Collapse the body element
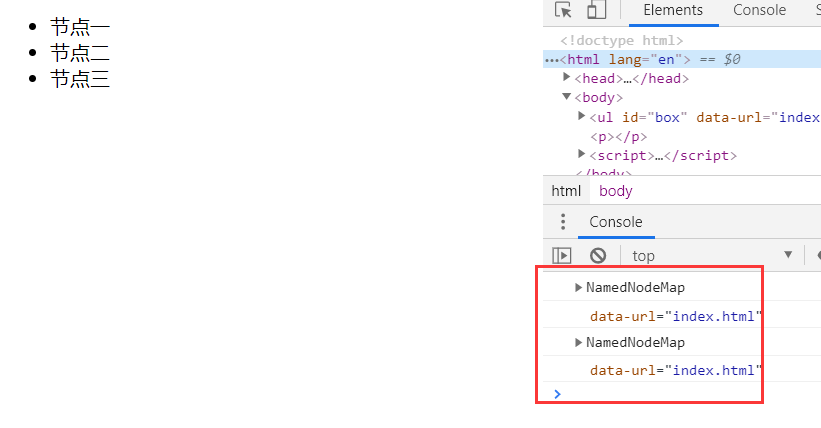This screenshot has height=428, width=821. point(566,96)
